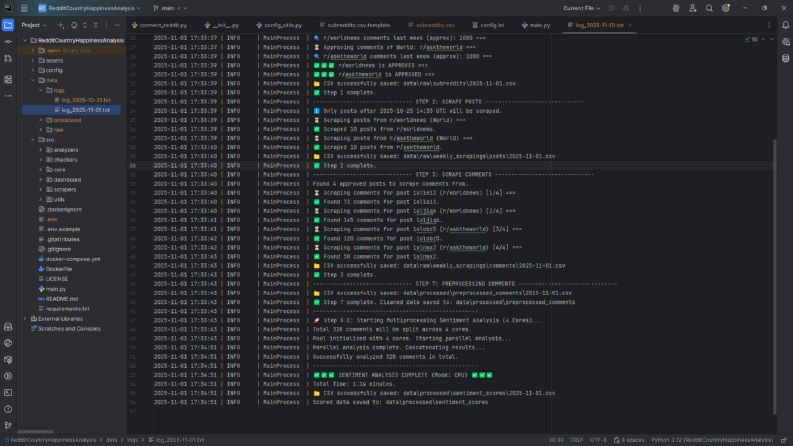Open Search Everywhere magnifier
Screen dimensions: 793x446
pos(710,8)
